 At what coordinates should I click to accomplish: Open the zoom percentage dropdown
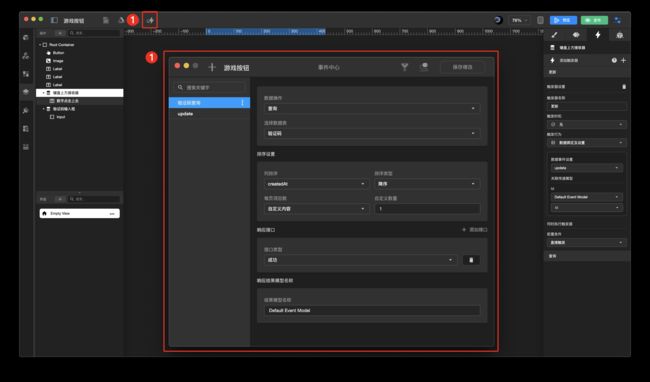519,20
